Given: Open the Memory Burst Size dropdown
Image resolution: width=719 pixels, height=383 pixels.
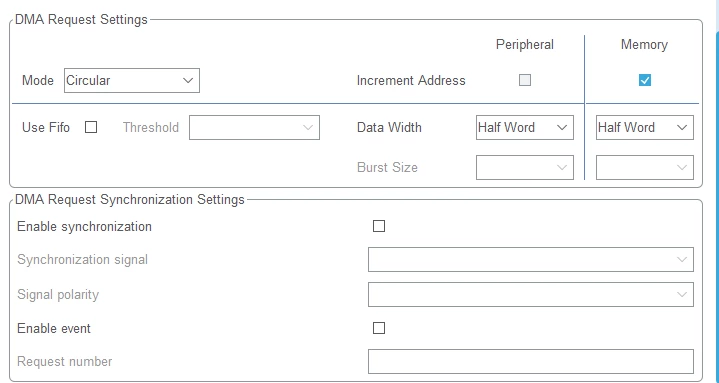Looking at the screenshot, I should pyautogui.click(x=645, y=167).
